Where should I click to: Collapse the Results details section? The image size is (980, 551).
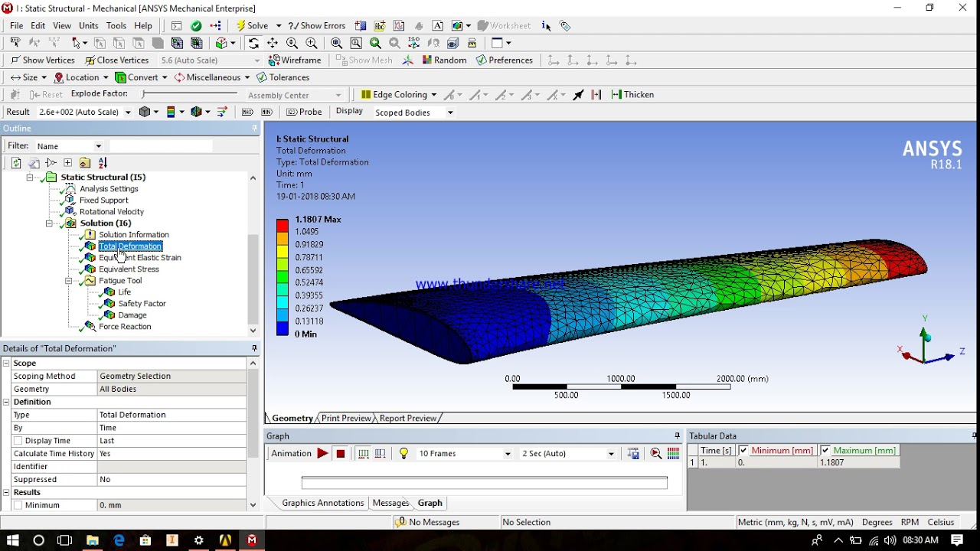6,492
